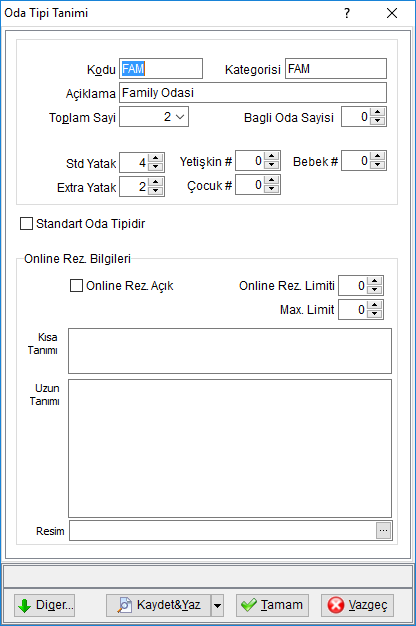The image size is (416, 626).
Task: Increase Yetişkin # count with up arrow
Action: coord(271,156)
